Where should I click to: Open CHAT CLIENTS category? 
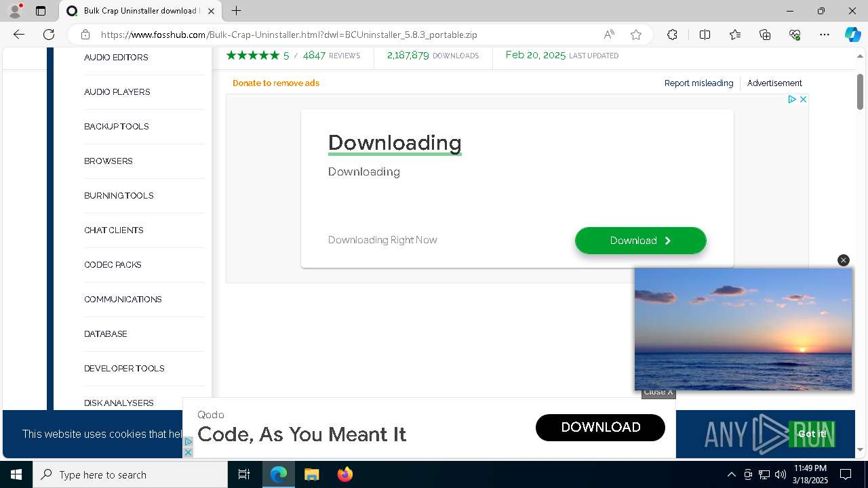pyautogui.click(x=114, y=230)
